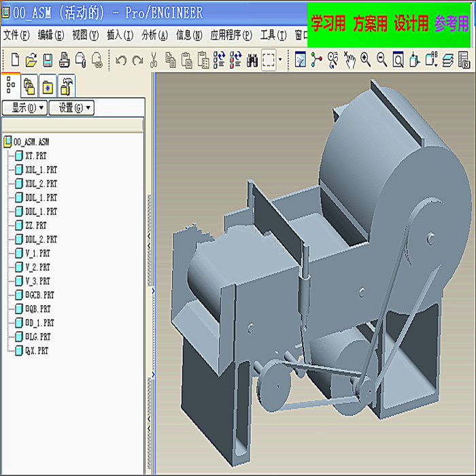Select DDL_2.PRT in the model tree
Viewport: 476px width, 476px height.
[36, 239]
